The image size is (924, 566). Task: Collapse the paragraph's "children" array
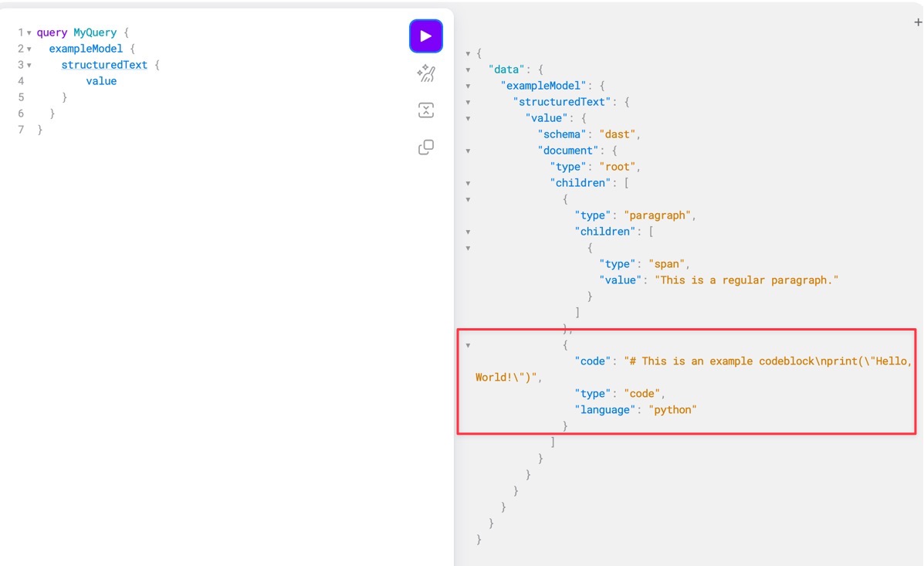click(x=468, y=232)
